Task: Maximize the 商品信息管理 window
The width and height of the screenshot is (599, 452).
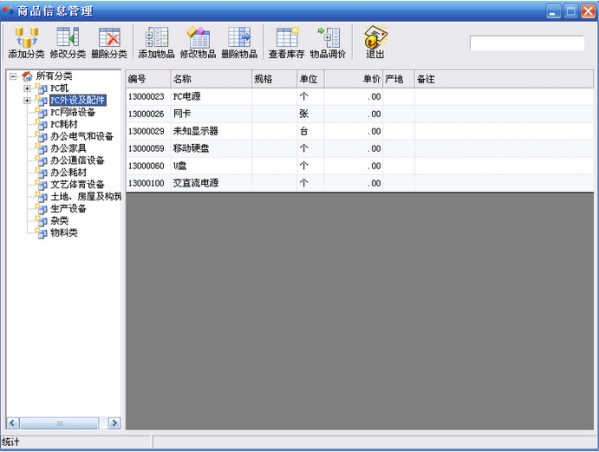Action: tap(571, 11)
